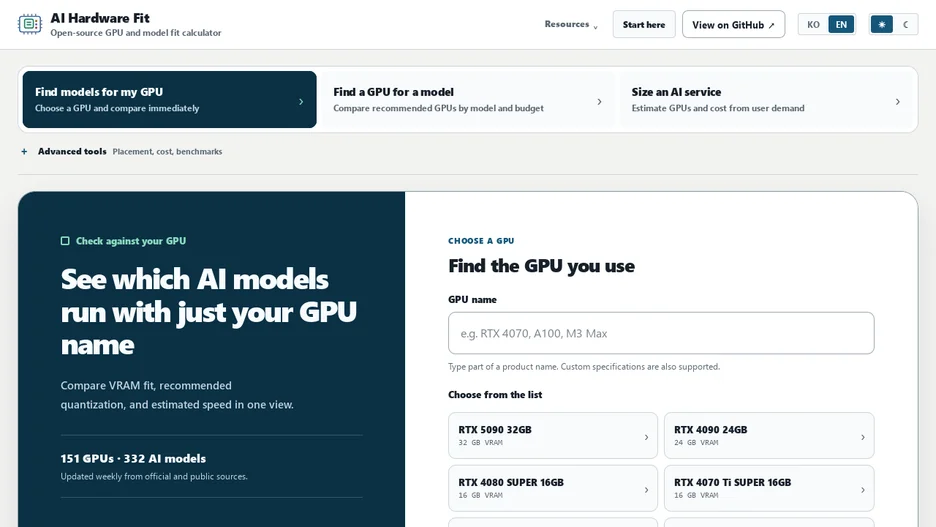Select the light theme sun icon

(882, 24)
